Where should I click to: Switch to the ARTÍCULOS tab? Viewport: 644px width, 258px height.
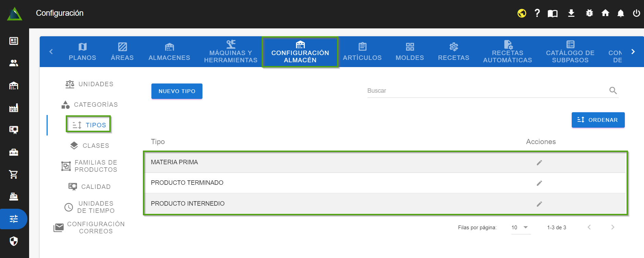tap(362, 52)
